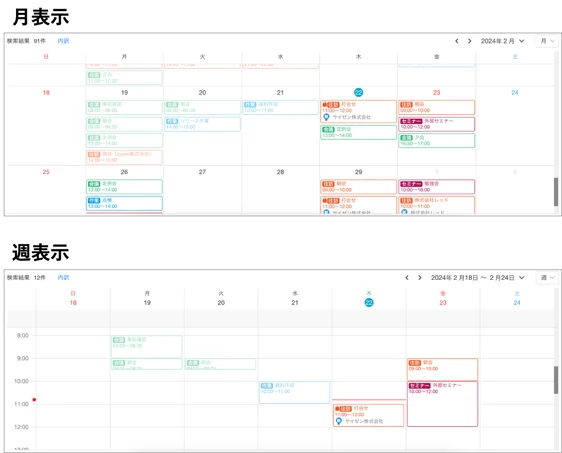Click 内訳 link in week view
562x453 pixels.
[63, 278]
